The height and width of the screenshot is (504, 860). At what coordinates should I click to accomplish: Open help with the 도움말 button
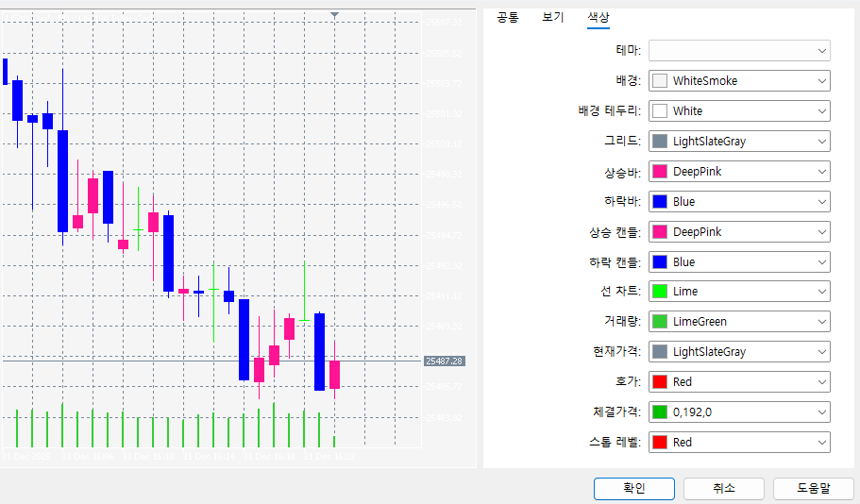[813, 488]
